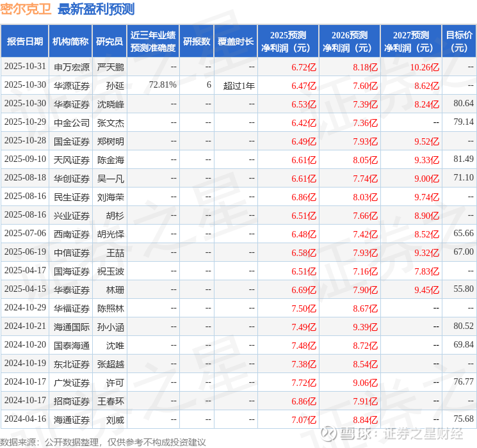Click the 机构简称 column header

pyautogui.click(x=70, y=42)
